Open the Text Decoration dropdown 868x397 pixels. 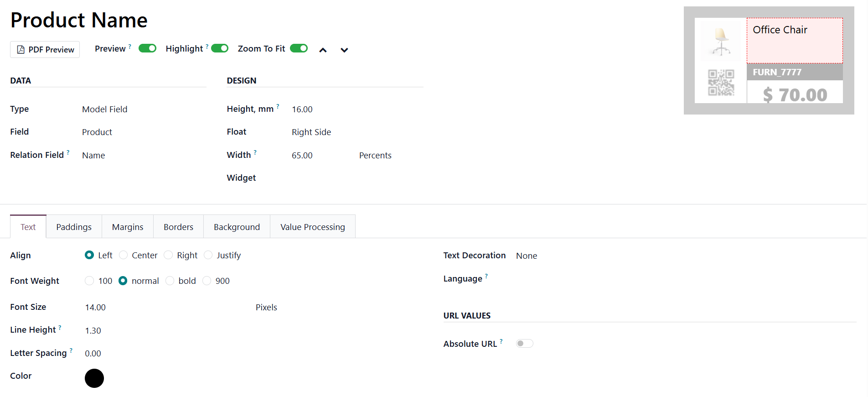pyautogui.click(x=527, y=256)
